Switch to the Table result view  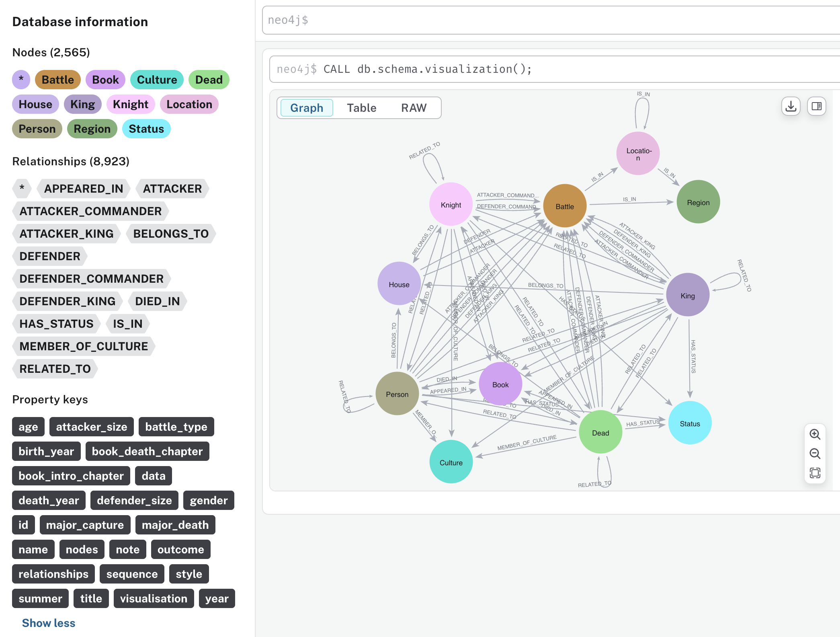click(x=361, y=108)
